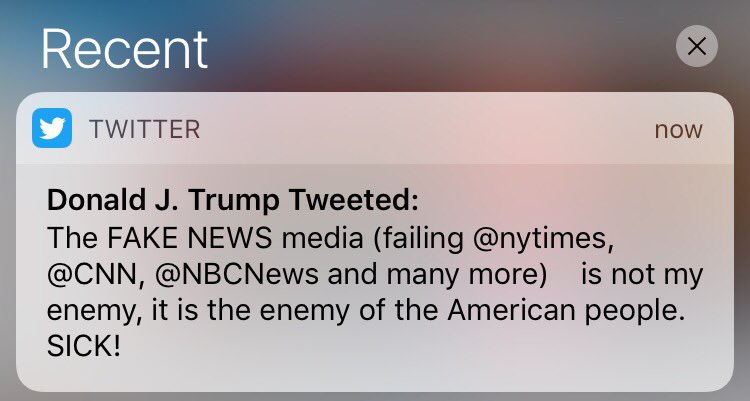Viewport: 750px width, 401px height.
Task: Tap the @NBCNews mention in the notification
Action: click(x=237, y=275)
